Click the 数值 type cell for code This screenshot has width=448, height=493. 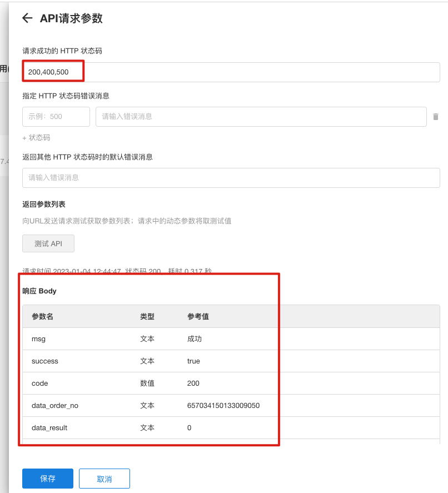tap(147, 384)
